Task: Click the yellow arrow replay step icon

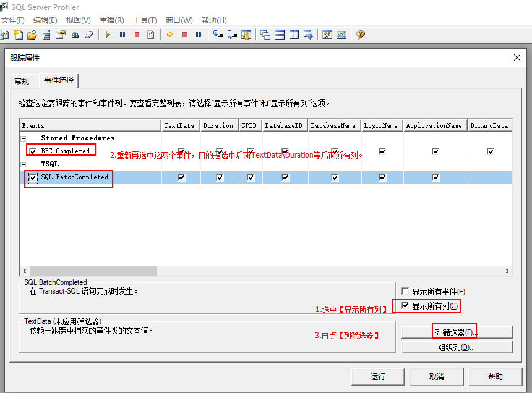Action: pyautogui.click(x=170, y=35)
